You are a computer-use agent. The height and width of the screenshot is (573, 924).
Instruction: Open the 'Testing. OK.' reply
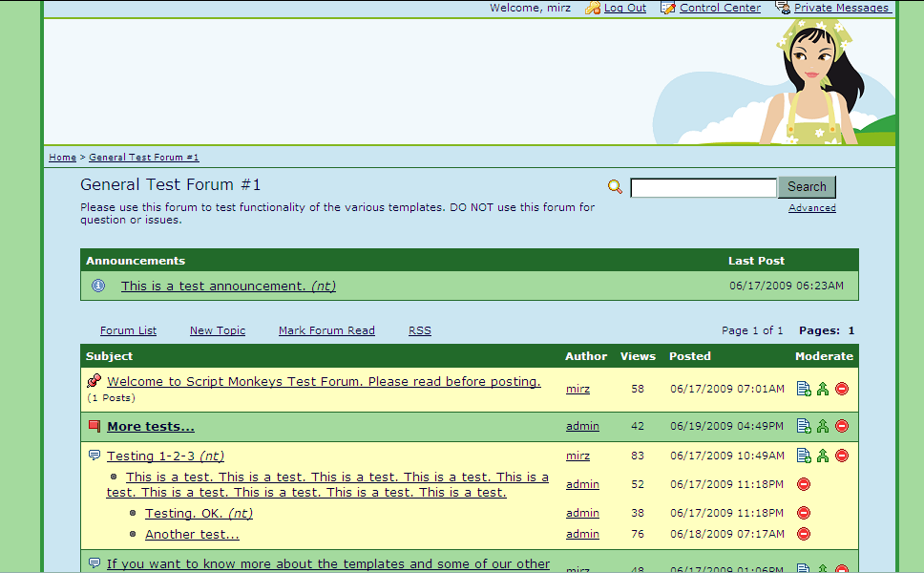tap(199, 513)
